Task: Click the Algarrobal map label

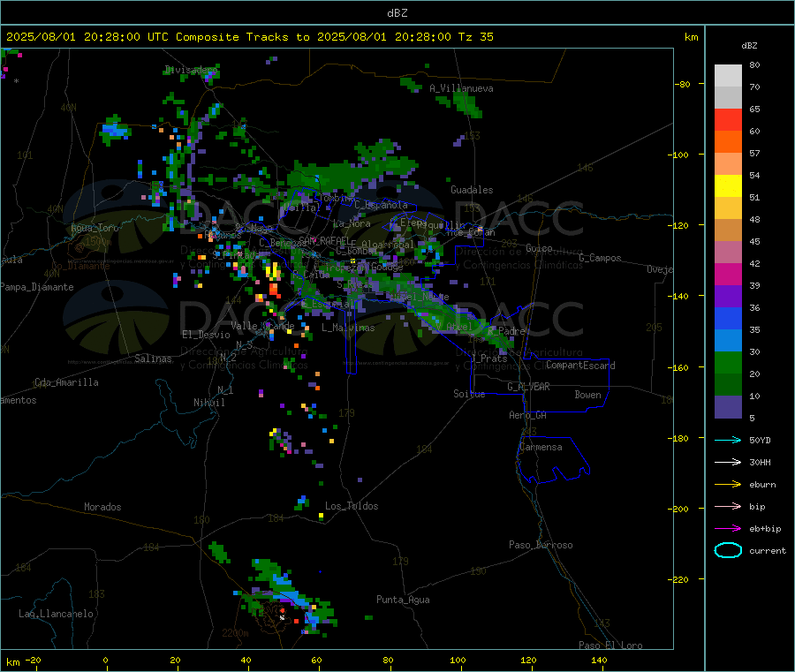Action: coord(388,245)
